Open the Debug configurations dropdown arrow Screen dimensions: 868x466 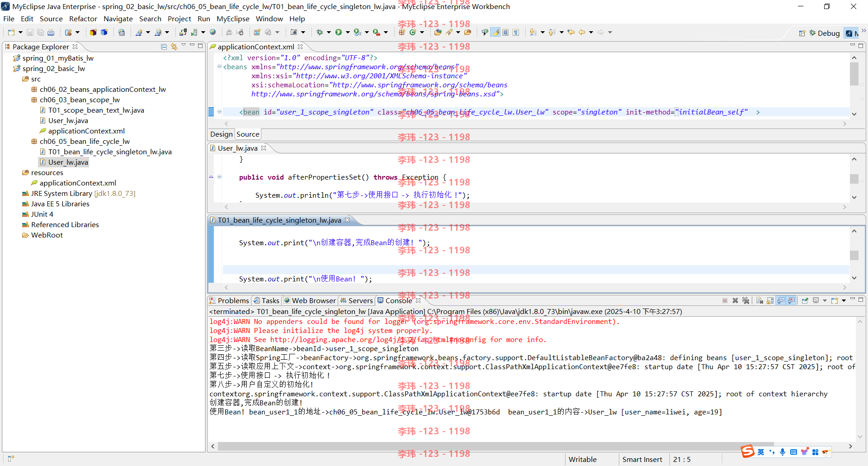coord(329,32)
